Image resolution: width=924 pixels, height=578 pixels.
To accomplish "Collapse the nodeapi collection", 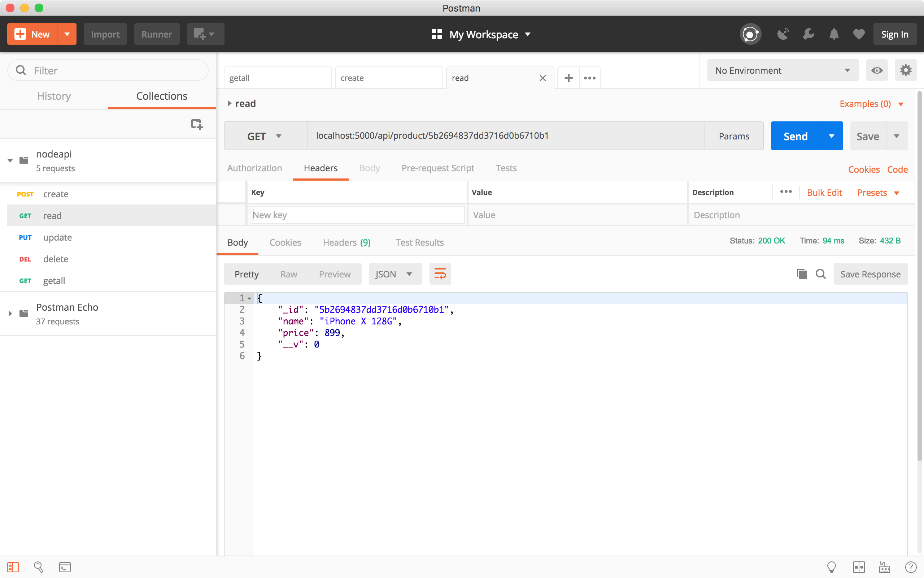I will tap(10, 160).
